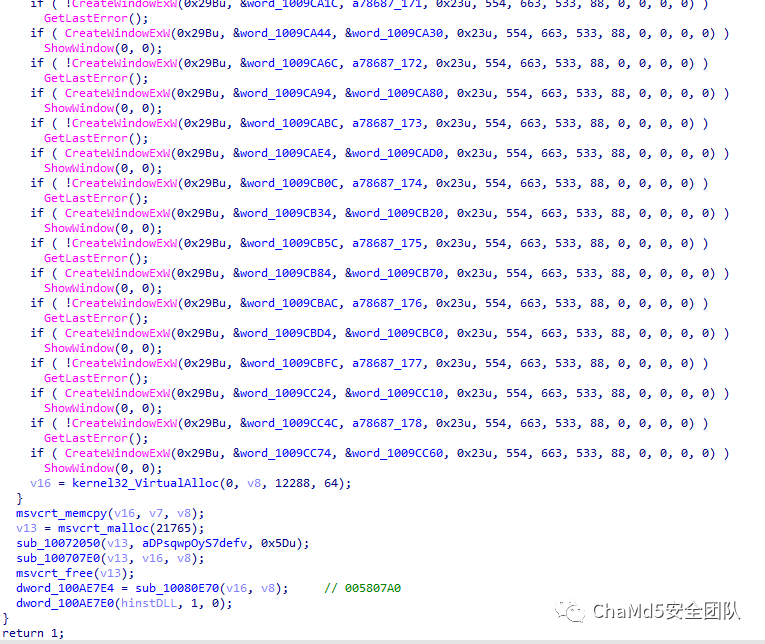Select the 21765 malloc size value
The height and width of the screenshot is (644, 765).
173,528
